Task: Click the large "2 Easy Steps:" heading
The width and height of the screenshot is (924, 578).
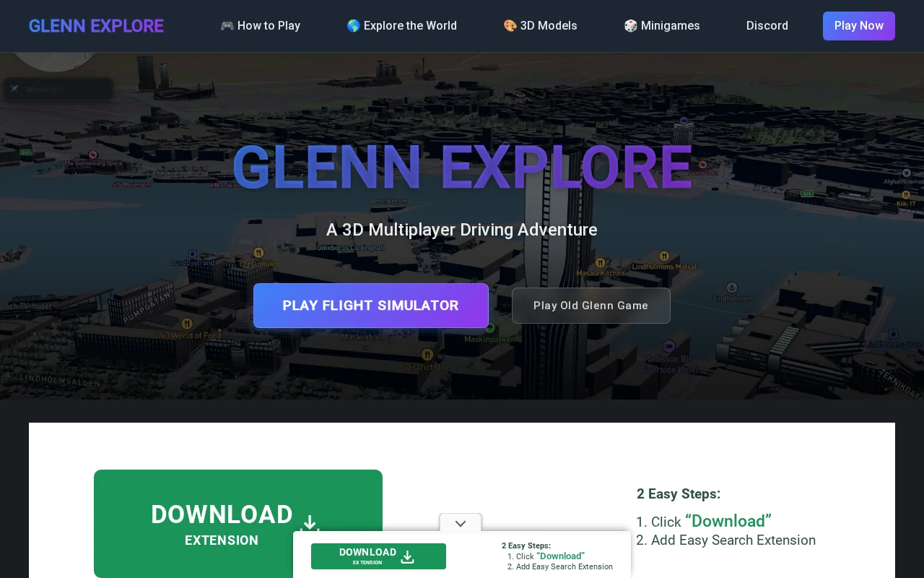Action: pos(679,494)
